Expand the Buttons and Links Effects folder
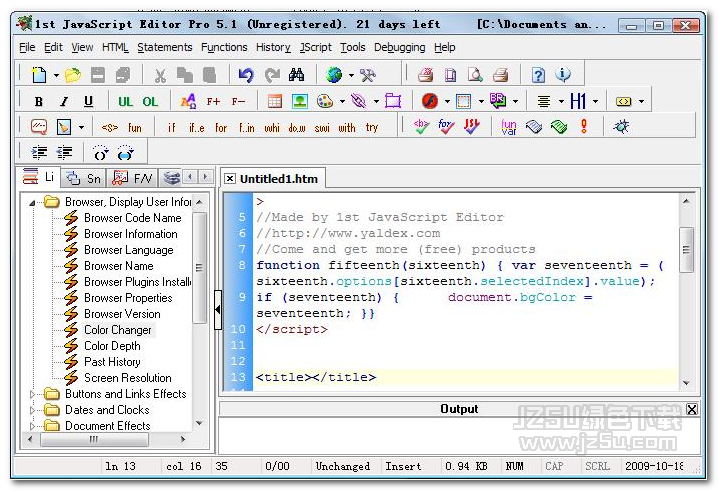This screenshot has width=718, height=491. (x=32, y=394)
